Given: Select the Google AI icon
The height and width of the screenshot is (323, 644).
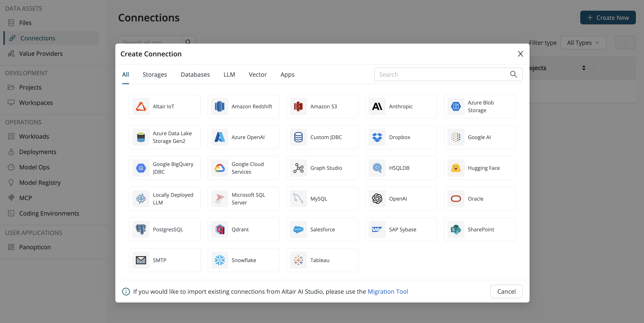Looking at the screenshot, I should 456,137.
